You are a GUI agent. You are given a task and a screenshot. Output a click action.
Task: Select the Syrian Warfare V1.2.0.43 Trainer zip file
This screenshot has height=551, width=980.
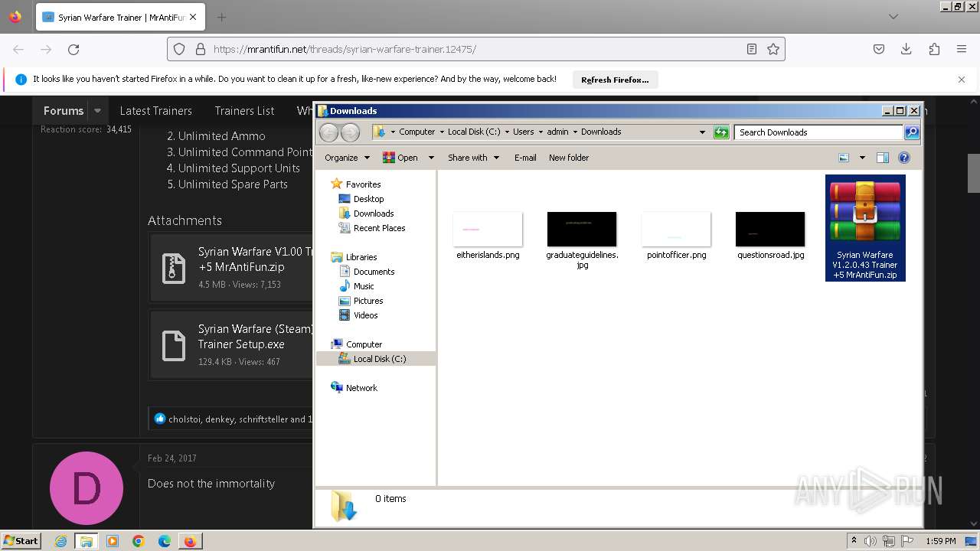pos(865,228)
